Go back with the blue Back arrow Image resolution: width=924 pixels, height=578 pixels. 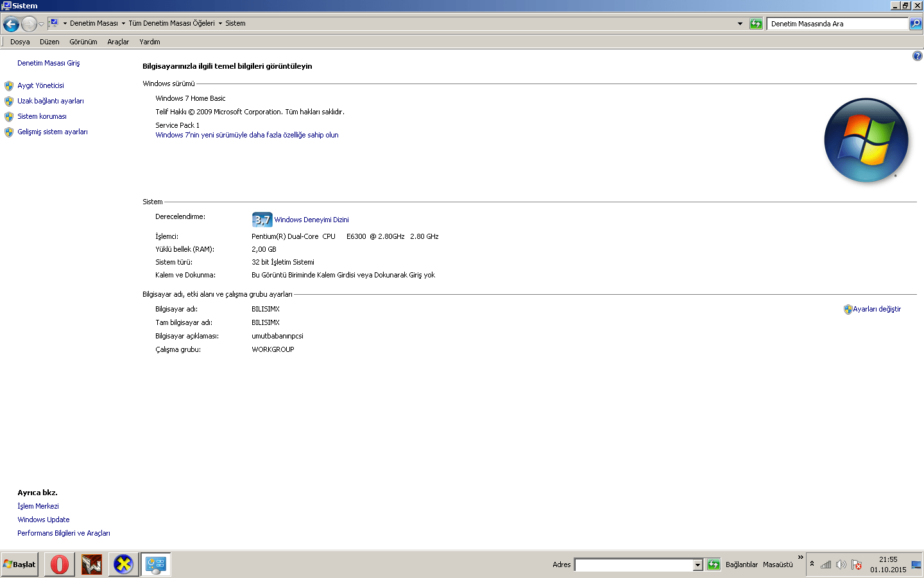click(11, 24)
